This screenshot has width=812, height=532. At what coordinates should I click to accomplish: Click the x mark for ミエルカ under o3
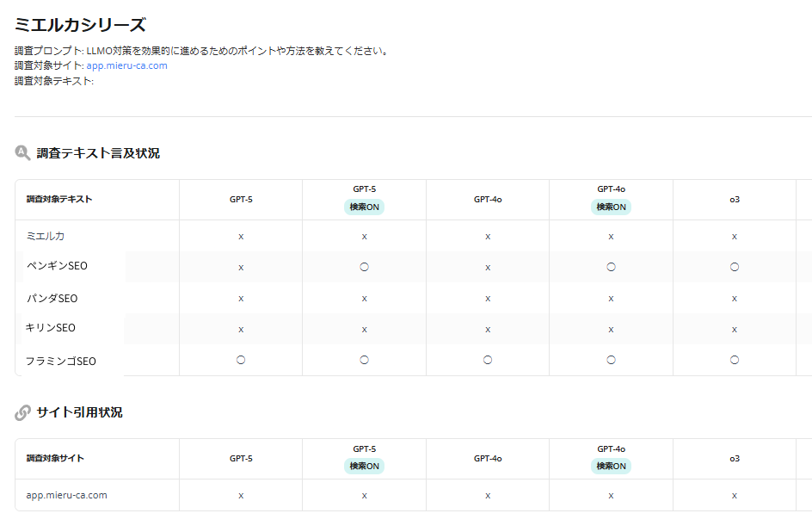(735, 236)
